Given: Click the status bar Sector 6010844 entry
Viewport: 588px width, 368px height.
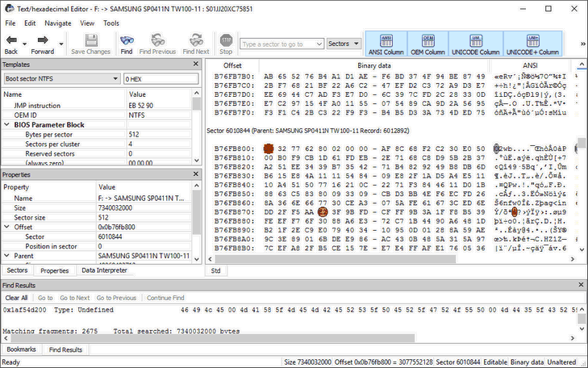Looking at the screenshot, I should 457,362.
